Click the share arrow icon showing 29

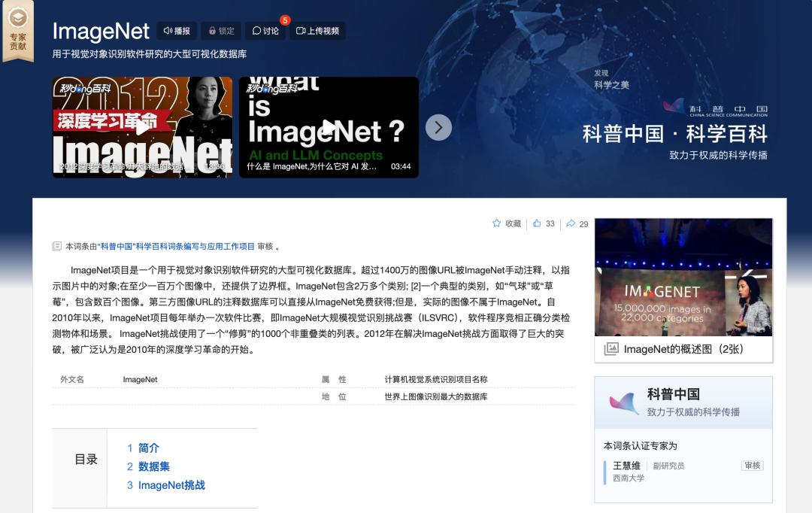[571, 223]
